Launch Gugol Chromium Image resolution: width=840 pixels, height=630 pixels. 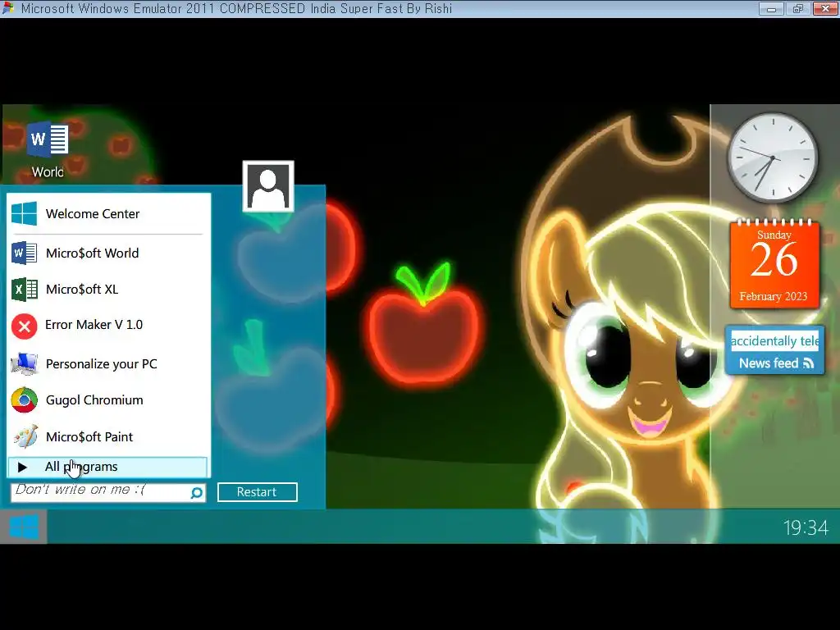click(x=109, y=399)
